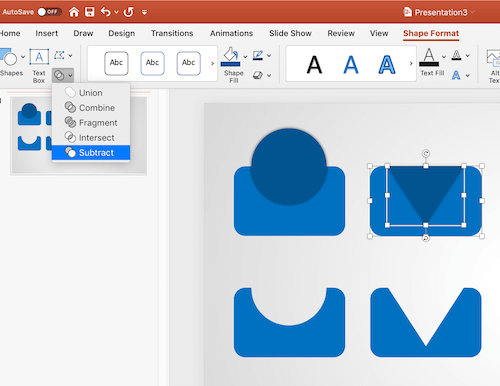Click the Shape Effects icon

tap(258, 75)
